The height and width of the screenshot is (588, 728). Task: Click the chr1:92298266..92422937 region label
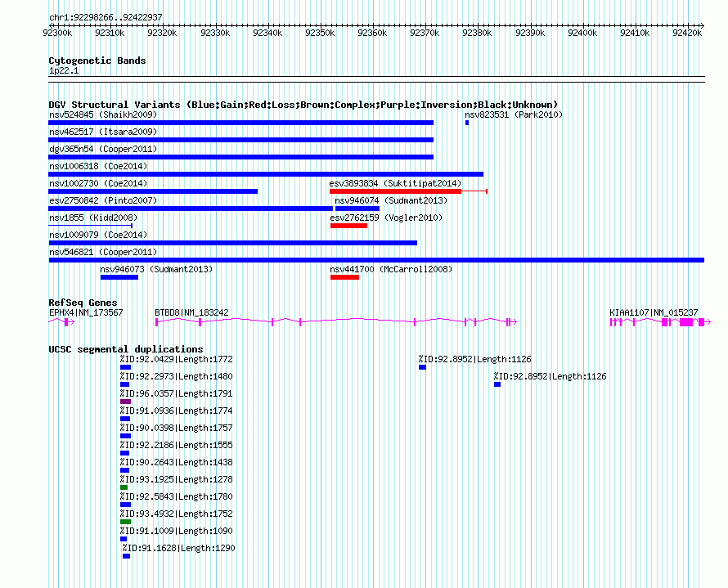(106, 17)
